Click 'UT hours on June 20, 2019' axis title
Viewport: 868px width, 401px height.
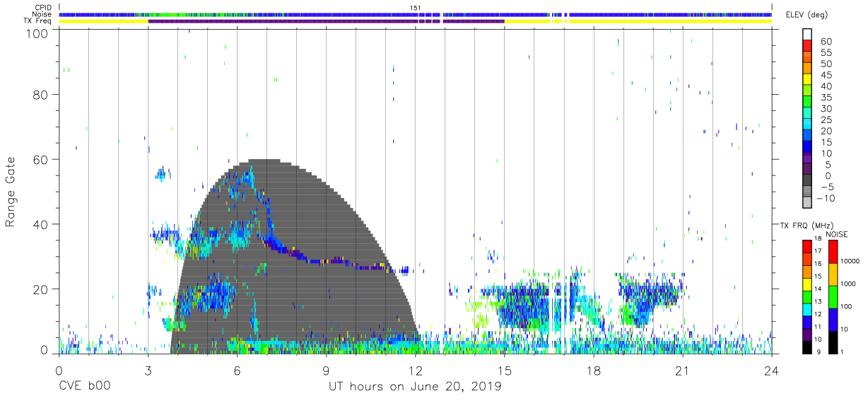coord(415,387)
